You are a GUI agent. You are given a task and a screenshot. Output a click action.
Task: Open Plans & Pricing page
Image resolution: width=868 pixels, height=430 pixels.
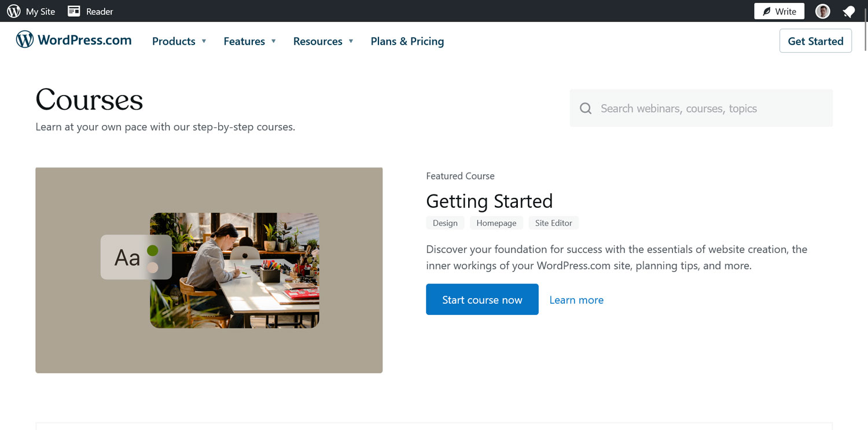point(407,41)
